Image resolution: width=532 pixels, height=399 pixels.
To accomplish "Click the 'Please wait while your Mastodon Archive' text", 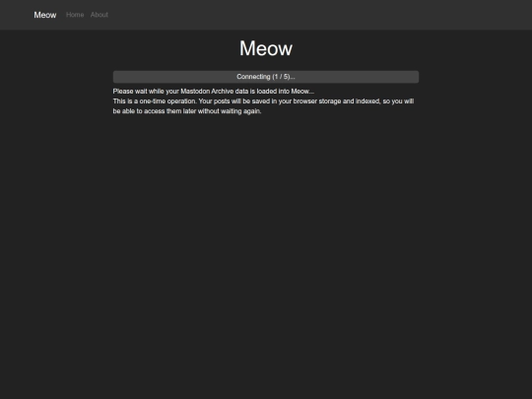I will point(214,92).
